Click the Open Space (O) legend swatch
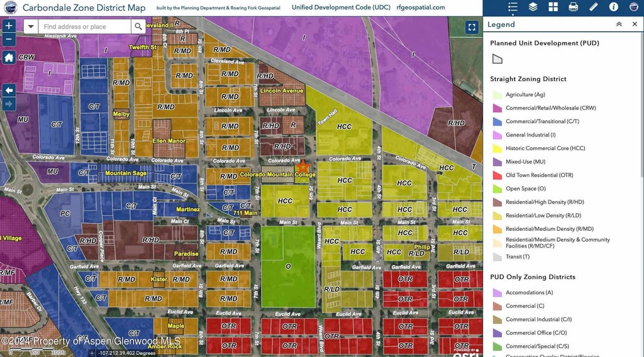This screenshot has height=357, width=644. click(497, 189)
